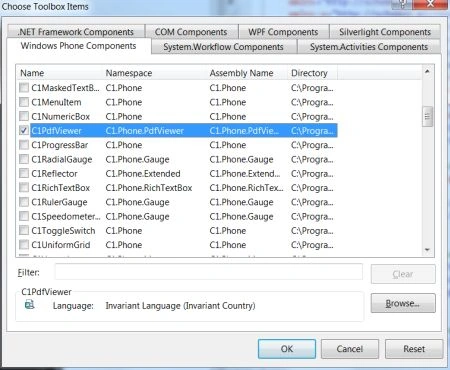The width and height of the screenshot is (450, 370).
Task: Enable the C1NumericBox checkbox
Action: click(x=24, y=116)
